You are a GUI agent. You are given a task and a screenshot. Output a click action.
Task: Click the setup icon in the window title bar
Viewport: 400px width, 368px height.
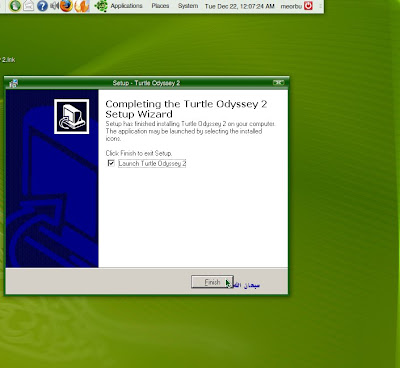13,83
